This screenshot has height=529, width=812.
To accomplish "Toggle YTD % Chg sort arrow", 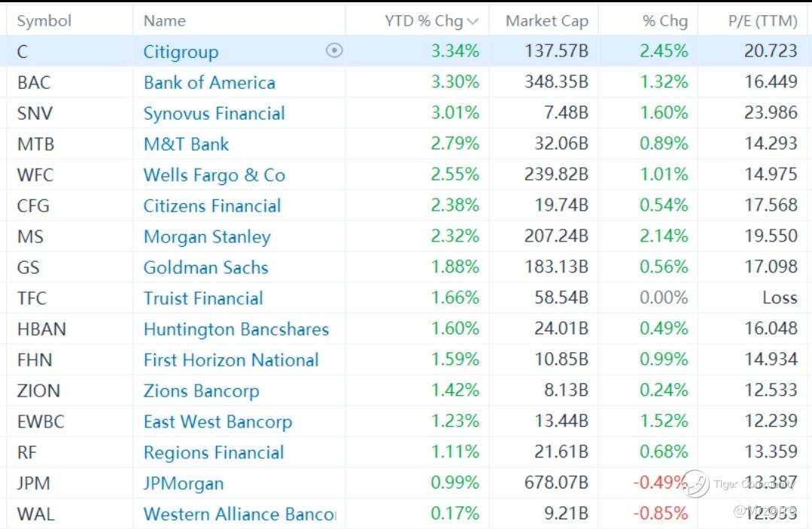I will pos(473,21).
